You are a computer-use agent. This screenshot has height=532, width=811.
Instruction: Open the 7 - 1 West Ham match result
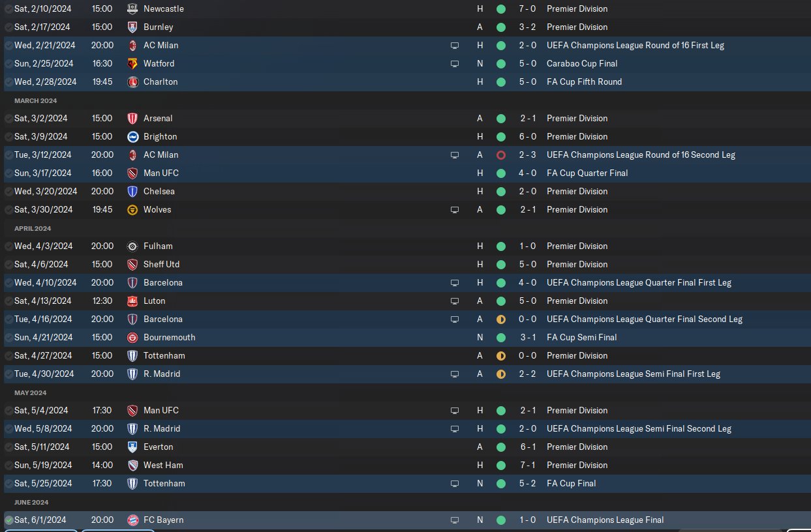point(527,465)
